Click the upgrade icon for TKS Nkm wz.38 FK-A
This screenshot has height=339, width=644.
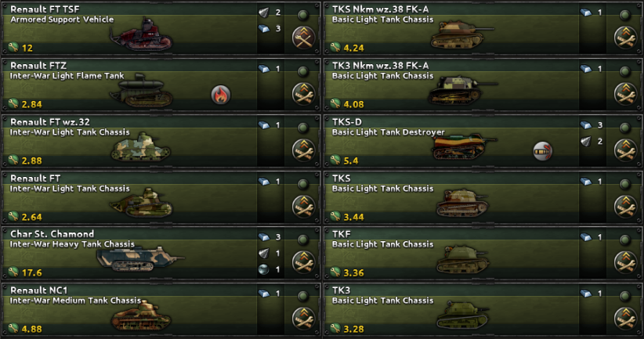[x=625, y=38]
